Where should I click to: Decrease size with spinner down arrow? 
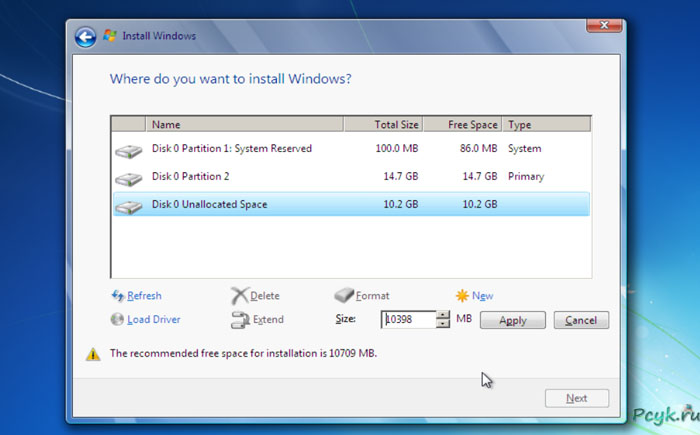[444, 324]
